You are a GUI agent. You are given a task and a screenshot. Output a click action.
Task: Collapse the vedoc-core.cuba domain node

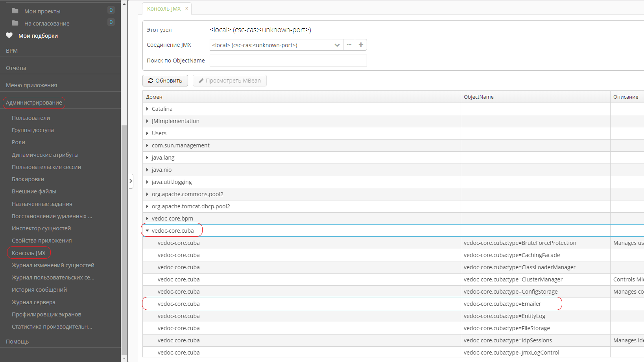(x=147, y=231)
